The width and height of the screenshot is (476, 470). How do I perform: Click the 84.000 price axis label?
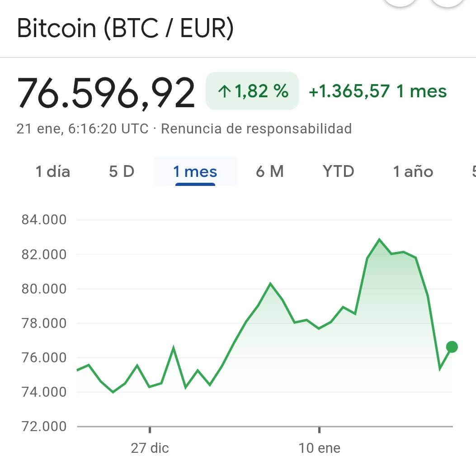pyautogui.click(x=44, y=220)
